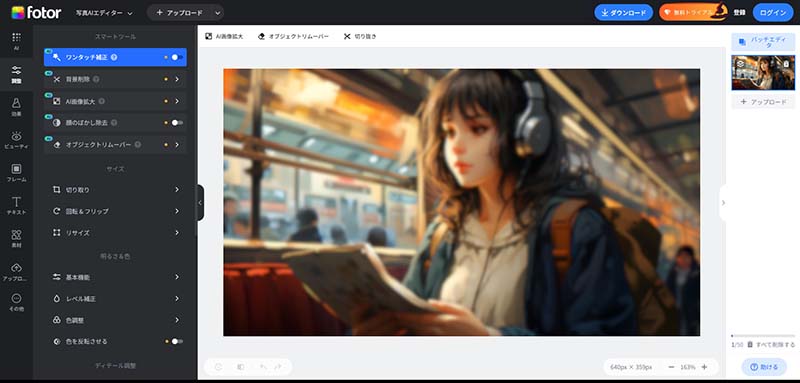This screenshot has height=383, width=800.
Task: Select the 調整 adjust sidebar tab
Action: pyautogui.click(x=16, y=74)
